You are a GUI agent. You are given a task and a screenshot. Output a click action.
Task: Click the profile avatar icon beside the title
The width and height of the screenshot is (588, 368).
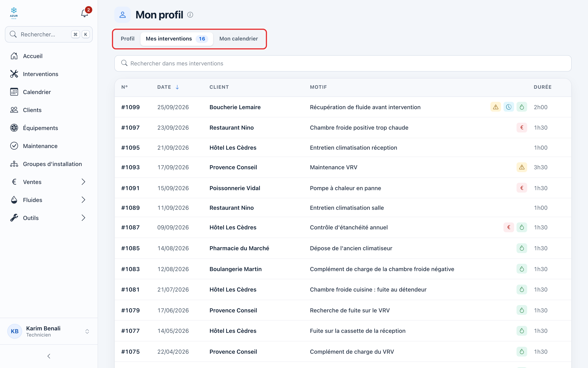122,15
